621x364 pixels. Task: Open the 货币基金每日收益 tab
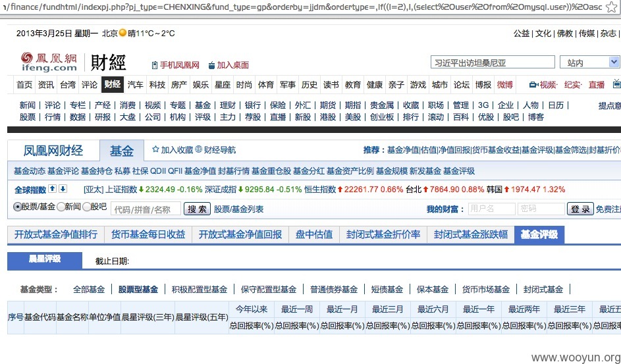click(148, 234)
